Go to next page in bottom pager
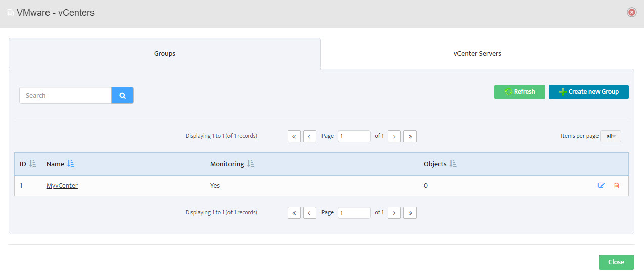This screenshot has height=278, width=644. click(x=394, y=213)
